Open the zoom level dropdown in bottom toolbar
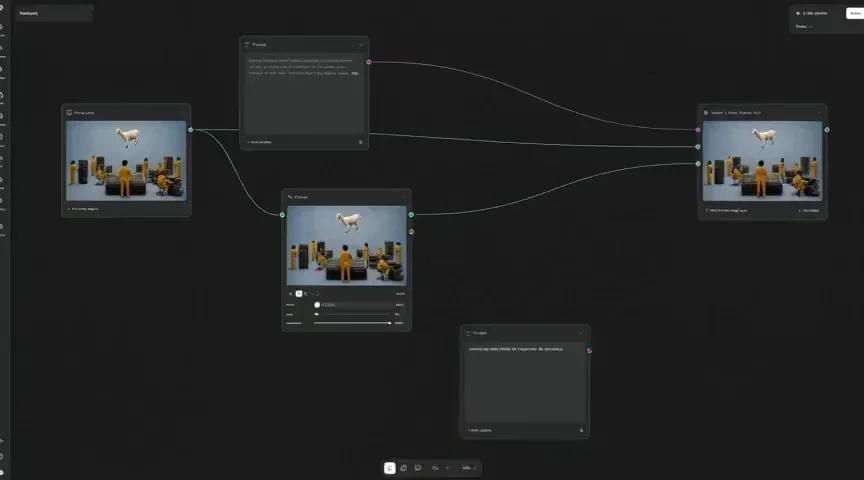 pos(468,468)
